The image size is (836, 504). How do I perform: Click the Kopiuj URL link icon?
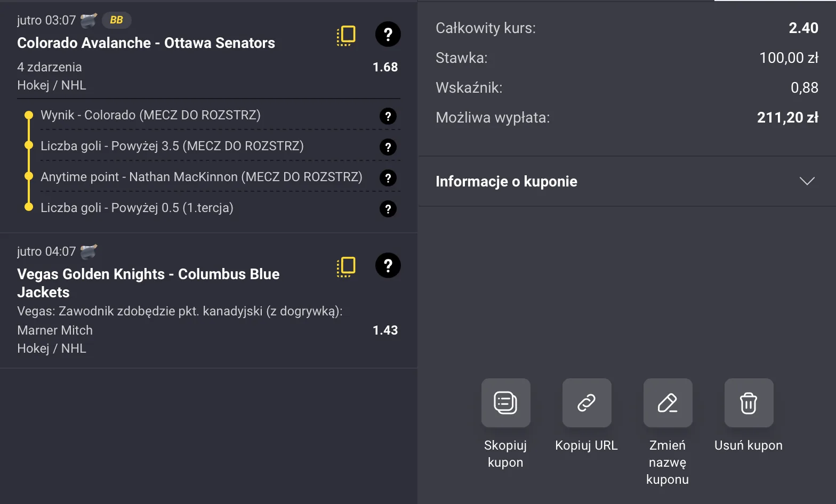(586, 403)
